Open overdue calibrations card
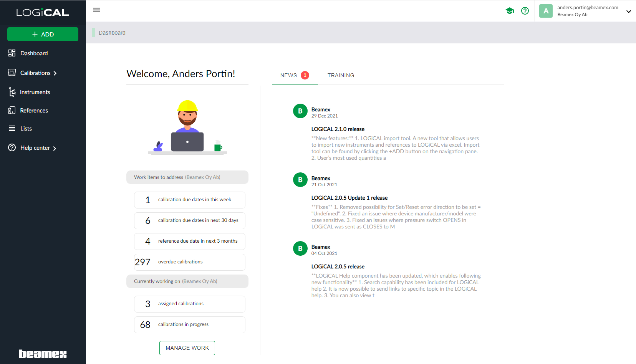 click(x=190, y=262)
